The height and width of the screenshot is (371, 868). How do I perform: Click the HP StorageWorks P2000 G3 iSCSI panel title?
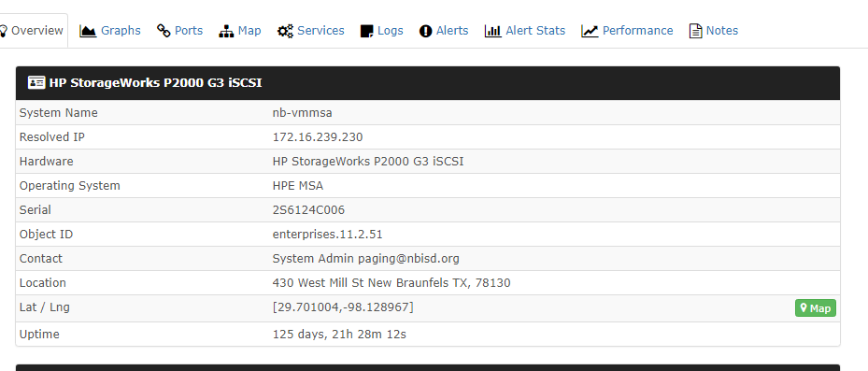click(155, 83)
